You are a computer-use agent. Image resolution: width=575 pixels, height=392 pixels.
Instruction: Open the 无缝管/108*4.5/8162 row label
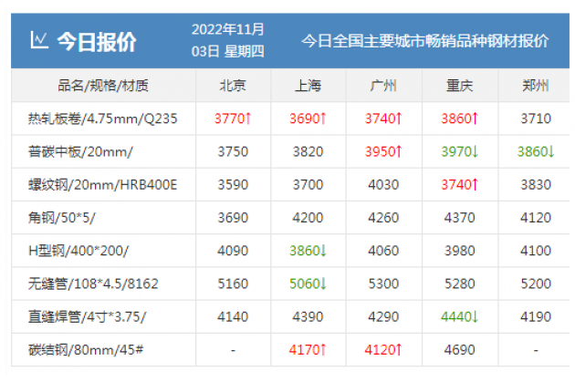click(93, 284)
